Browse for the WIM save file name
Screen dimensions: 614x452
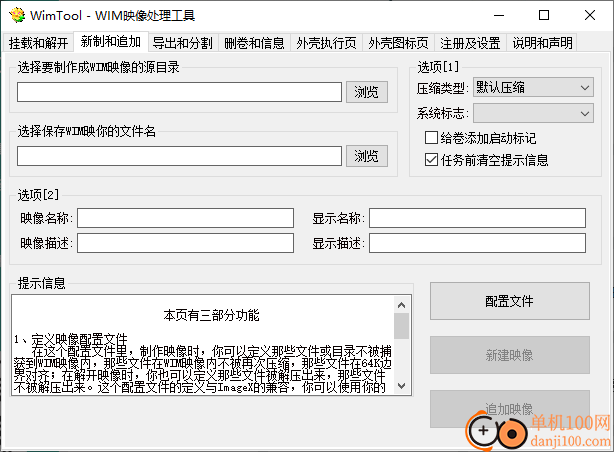click(367, 156)
